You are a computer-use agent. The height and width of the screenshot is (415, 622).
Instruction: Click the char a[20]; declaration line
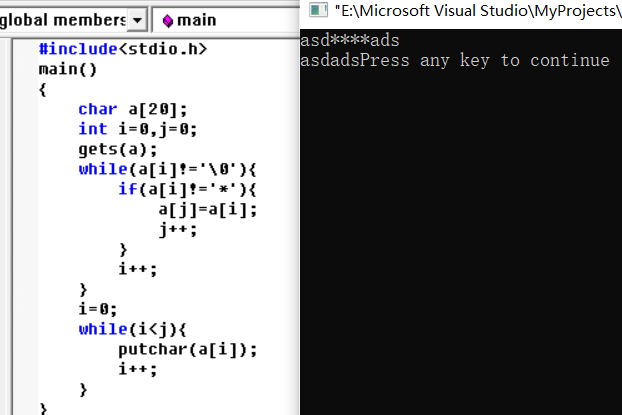(132, 109)
